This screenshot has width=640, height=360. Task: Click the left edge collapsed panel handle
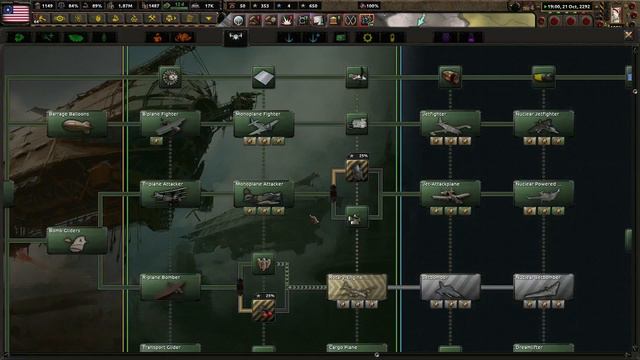(x=8, y=193)
